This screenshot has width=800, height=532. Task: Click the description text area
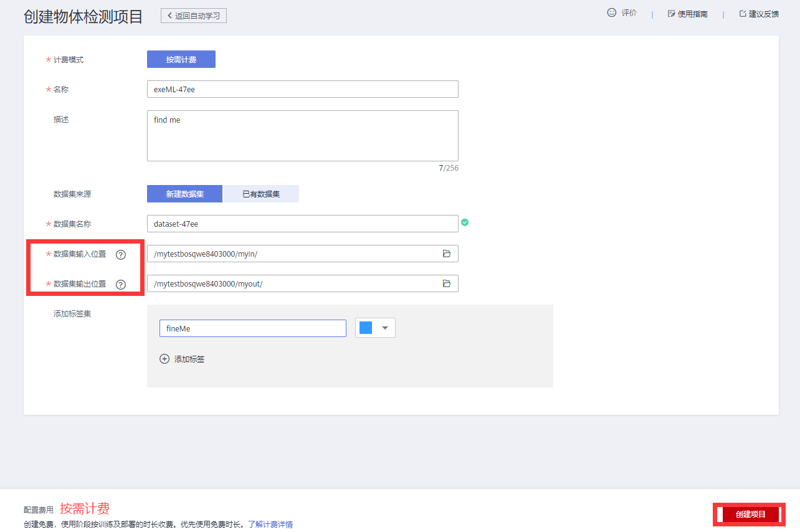pyautogui.click(x=302, y=136)
